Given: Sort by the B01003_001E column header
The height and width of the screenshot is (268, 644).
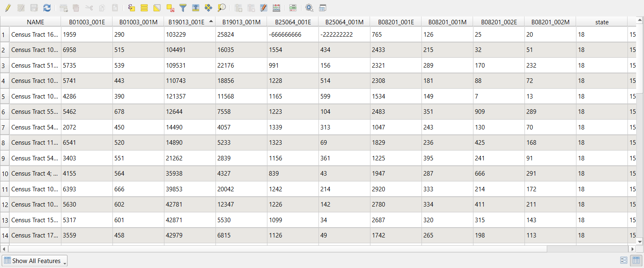Looking at the screenshot, I should tap(87, 22).
